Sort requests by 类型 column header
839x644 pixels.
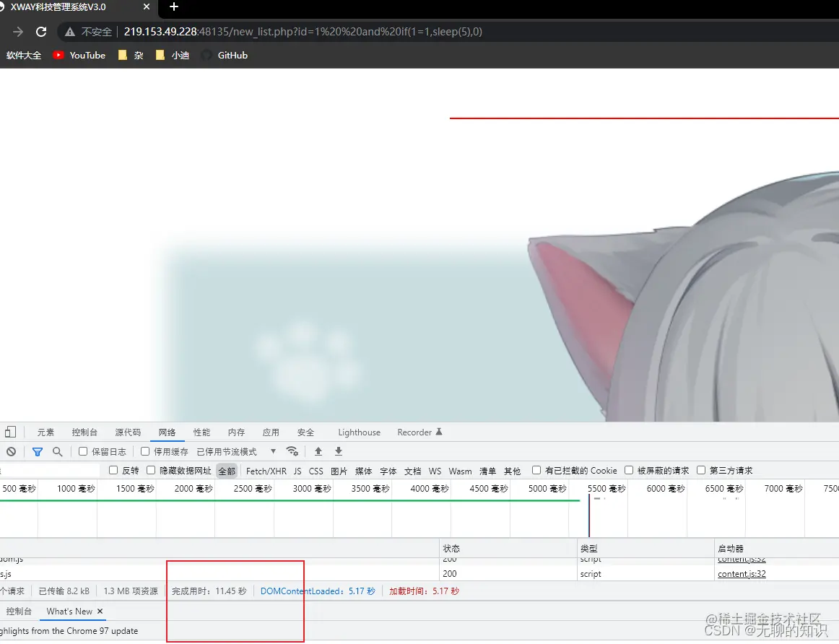tap(645, 548)
